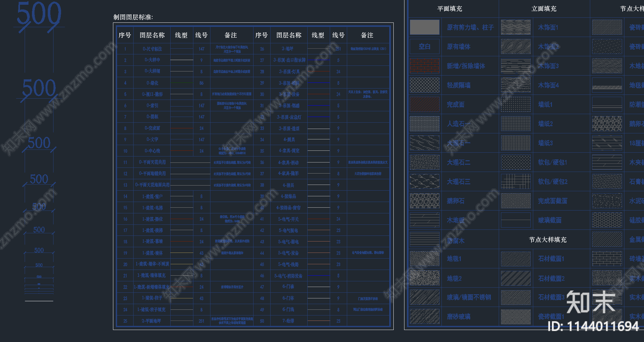Click layer name 0-完成面
Image resolution: width=644 pixels, height=342 pixels.
click(x=153, y=128)
